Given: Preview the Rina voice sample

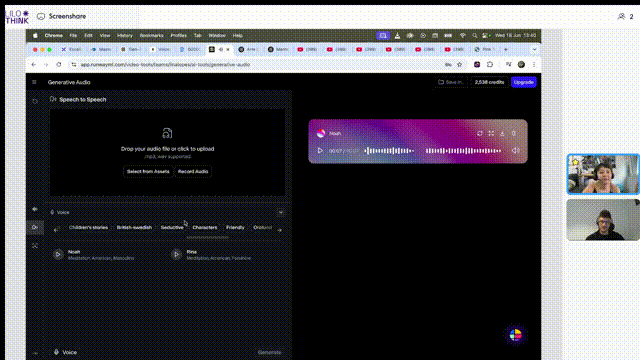Looking at the screenshot, I should pos(176,254).
